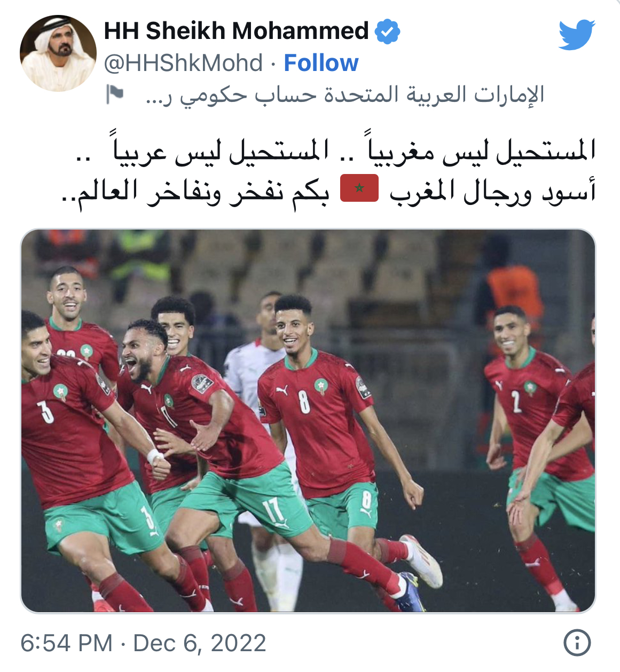This screenshot has width=620, height=672.
Task: Open the Morocco team celebration photo
Action: click(x=308, y=421)
